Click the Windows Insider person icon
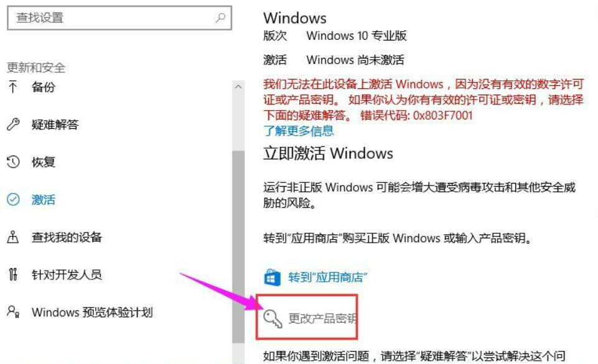 (13, 311)
